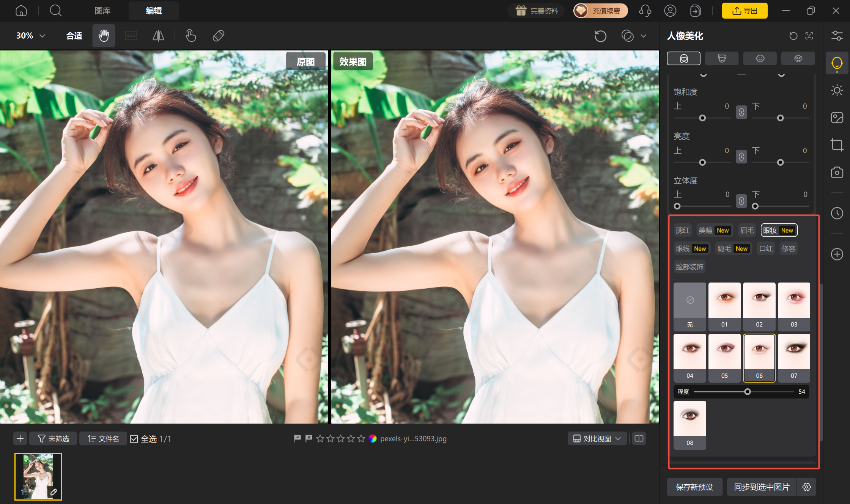Click the rotate icon above canvas
Image resolution: width=850 pixels, height=504 pixels.
coord(600,36)
